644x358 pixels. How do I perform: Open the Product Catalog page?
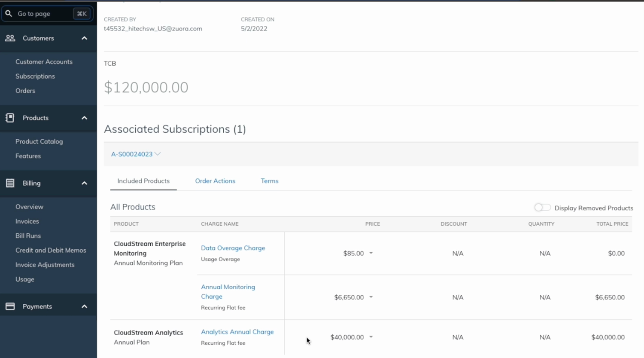(x=39, y=141)
